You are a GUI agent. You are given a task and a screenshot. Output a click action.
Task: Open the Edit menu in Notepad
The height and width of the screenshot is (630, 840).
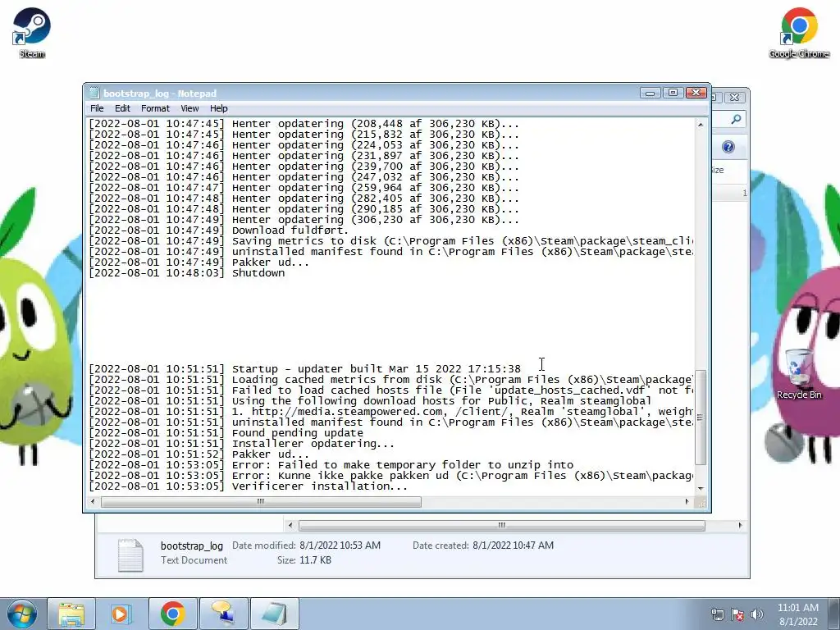click(122, 108)
